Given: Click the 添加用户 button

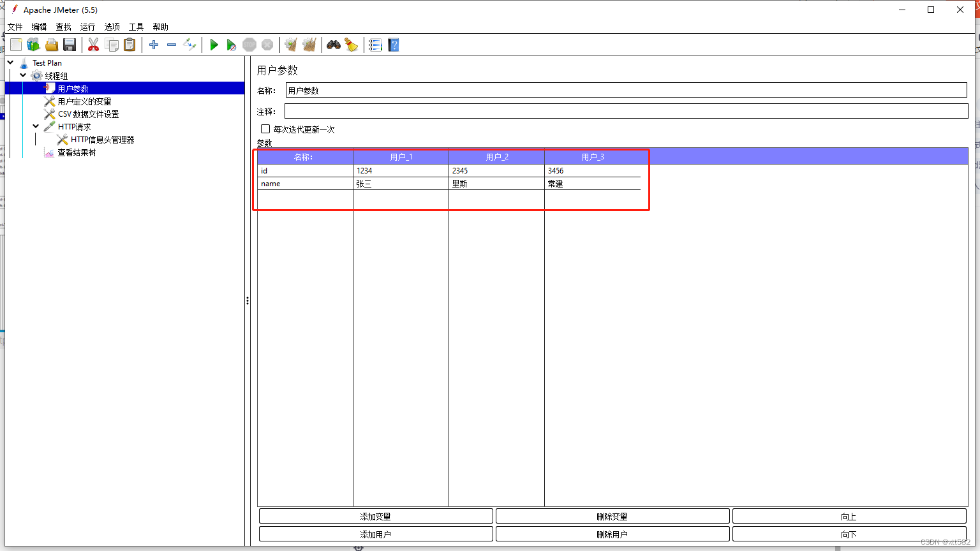Looking at the screenshot, I should 376,534.
